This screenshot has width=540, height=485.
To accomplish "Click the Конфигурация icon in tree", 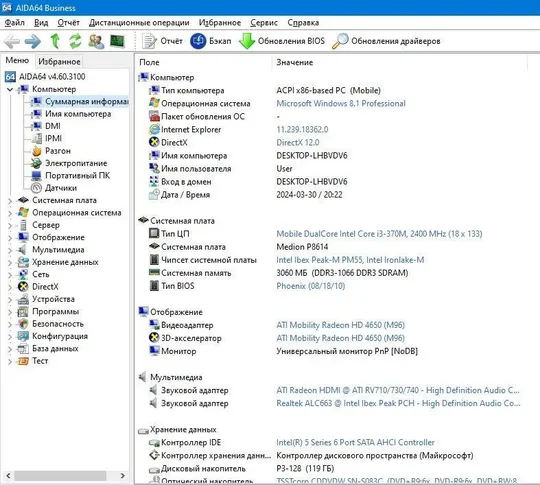I will [x=23, y=336].
